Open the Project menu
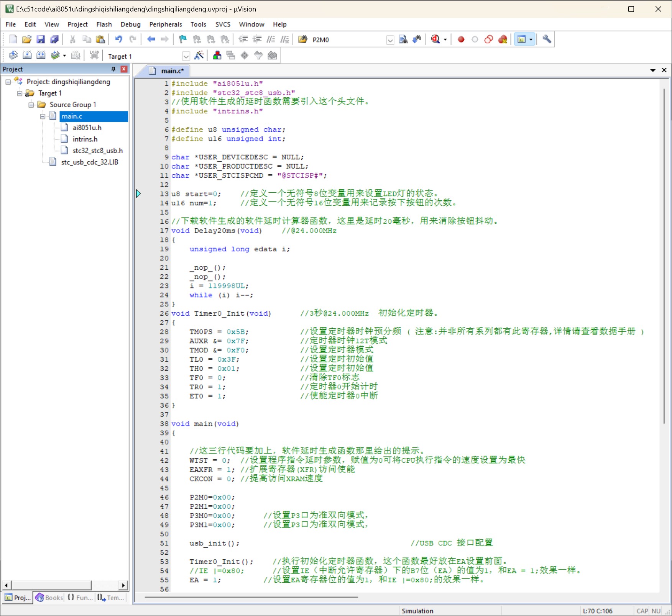Image resolution: width=672 pixels, height=616 pixels. (77, 24)
